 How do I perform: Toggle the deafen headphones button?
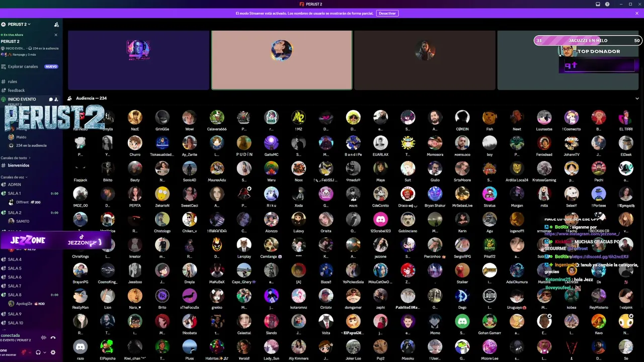(38, 352)
